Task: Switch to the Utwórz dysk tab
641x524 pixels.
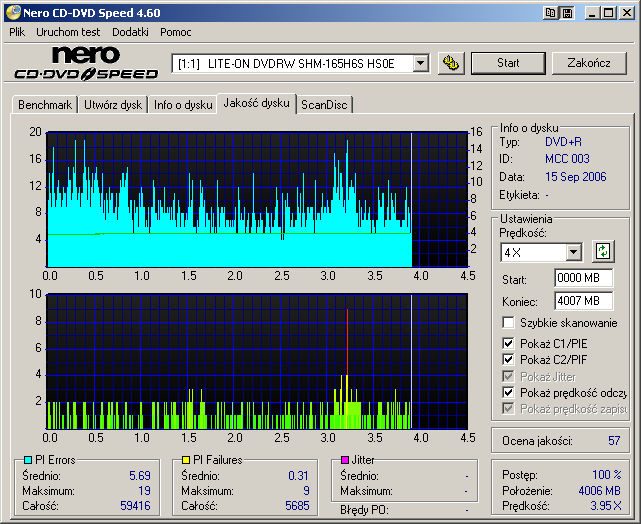Action: [113, 105]
